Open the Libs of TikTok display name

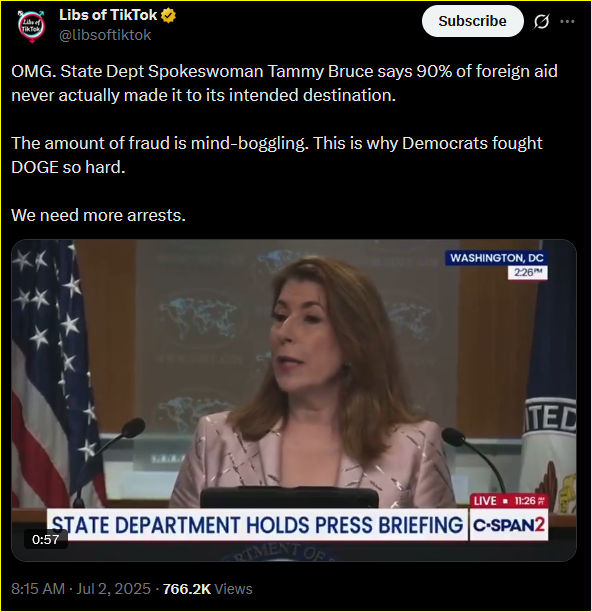tap(108, 15)
